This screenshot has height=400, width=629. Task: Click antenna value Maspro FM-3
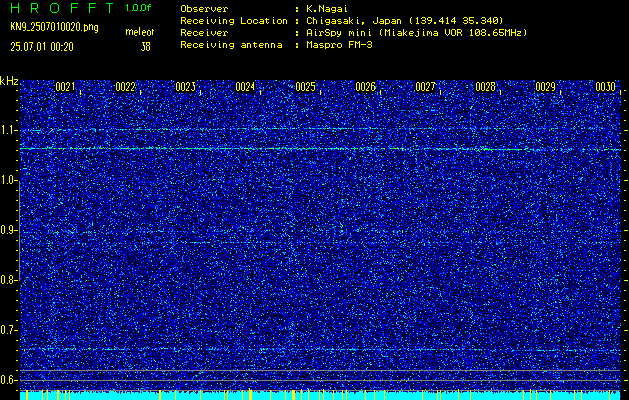339,45
